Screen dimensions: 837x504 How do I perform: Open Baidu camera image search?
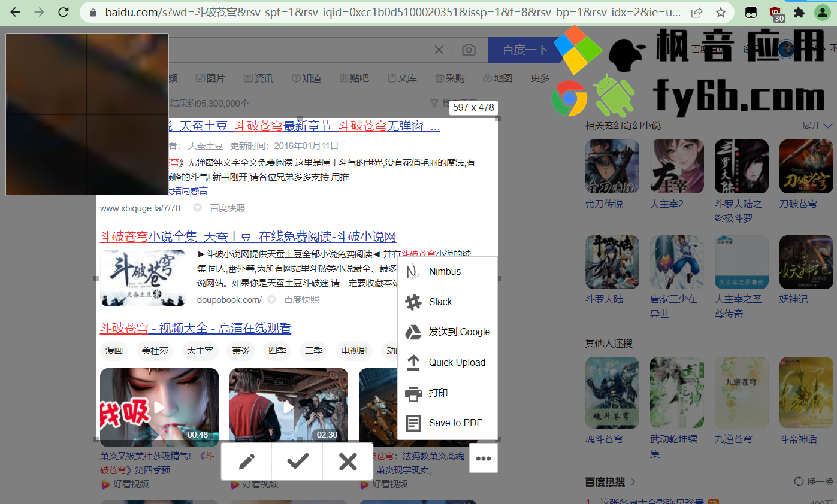point(469,50)
